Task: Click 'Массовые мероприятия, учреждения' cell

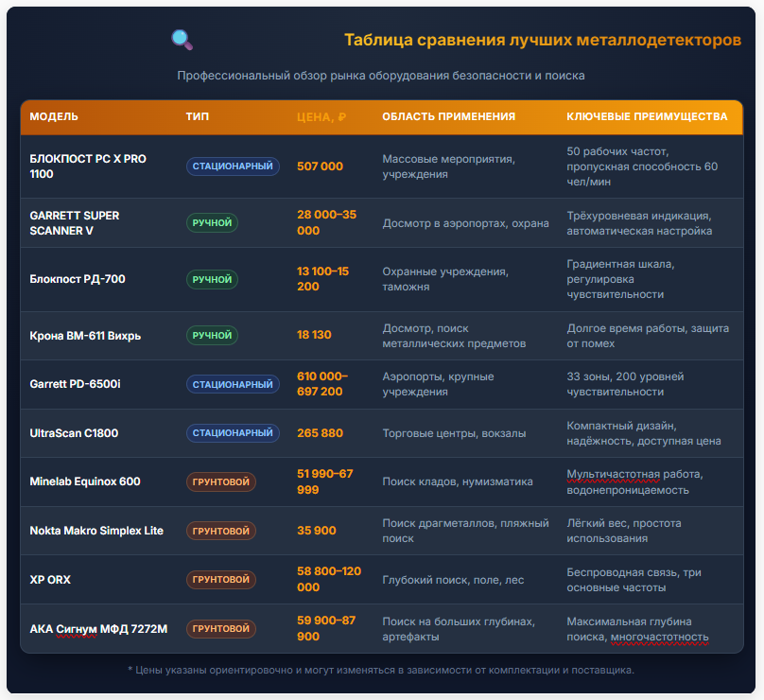Action: (x=449, y=166)
